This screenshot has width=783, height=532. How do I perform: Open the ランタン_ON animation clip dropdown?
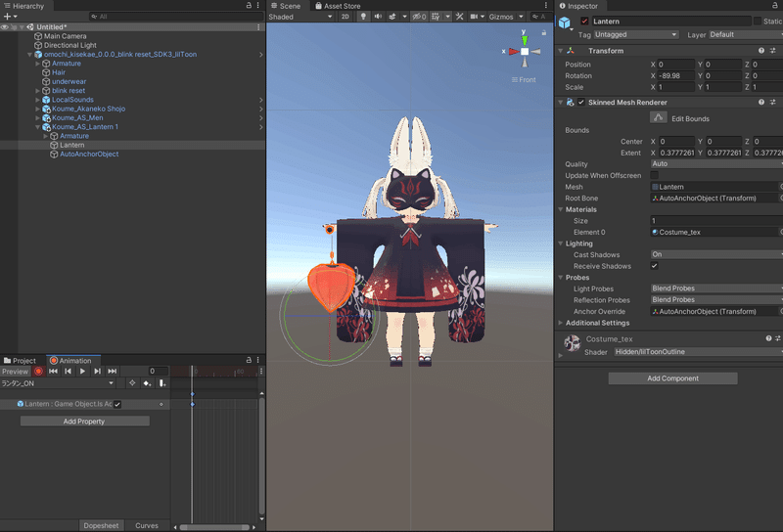click(x=58, y=383)
